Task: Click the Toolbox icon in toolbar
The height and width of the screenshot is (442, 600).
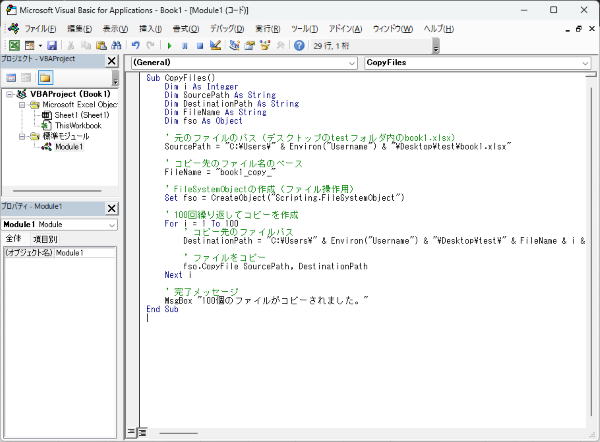Action: (x=280, y=46)
